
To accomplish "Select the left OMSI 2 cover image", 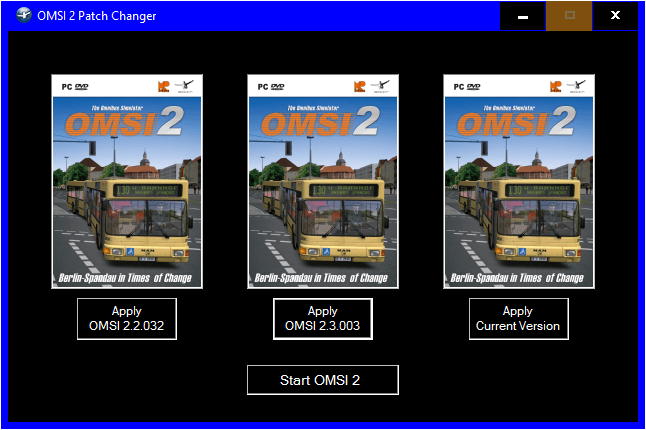I will (127, 181).
